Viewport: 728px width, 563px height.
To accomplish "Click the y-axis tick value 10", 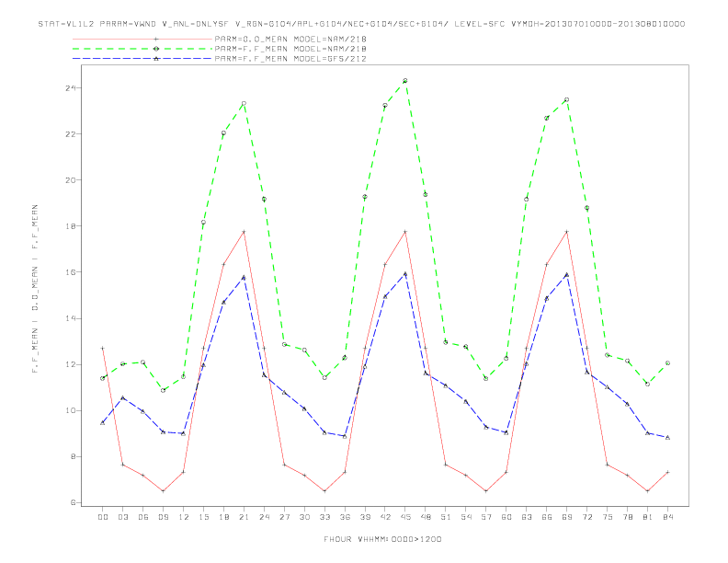I will [x=70, y=410].
